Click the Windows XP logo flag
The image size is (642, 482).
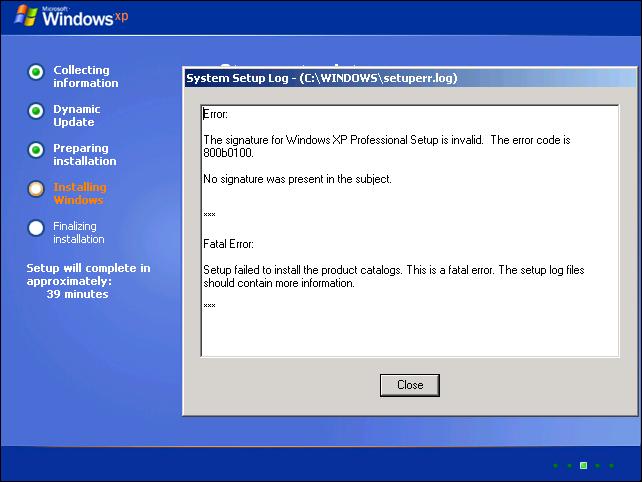tap(26, 16)
